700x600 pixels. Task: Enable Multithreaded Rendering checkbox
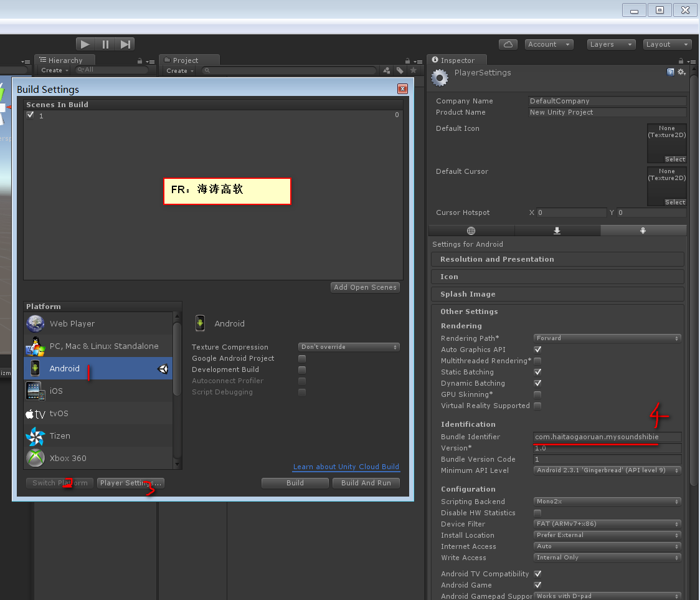click(x=537, y=361)
